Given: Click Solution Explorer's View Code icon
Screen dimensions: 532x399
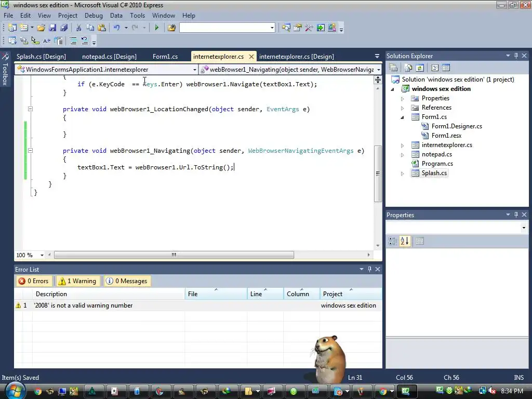Looking at the screenshot, I should tap(435, 68).
